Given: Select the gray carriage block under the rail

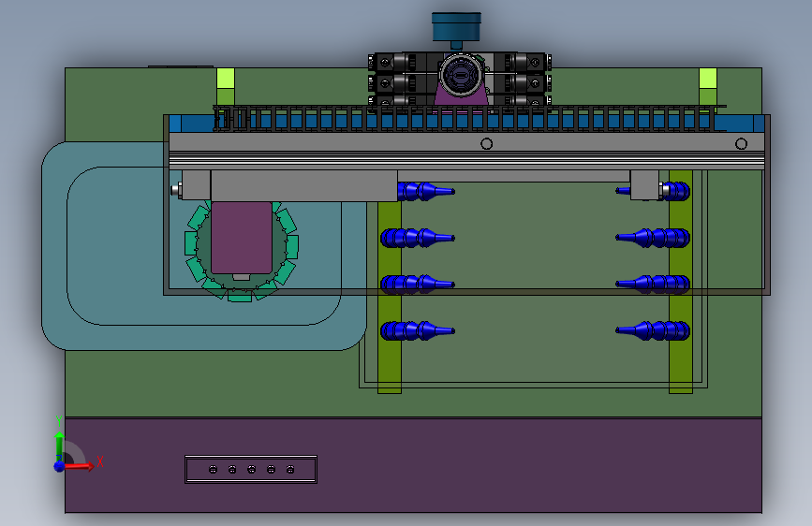Looking at the screenshot, I should coord(303,186).
